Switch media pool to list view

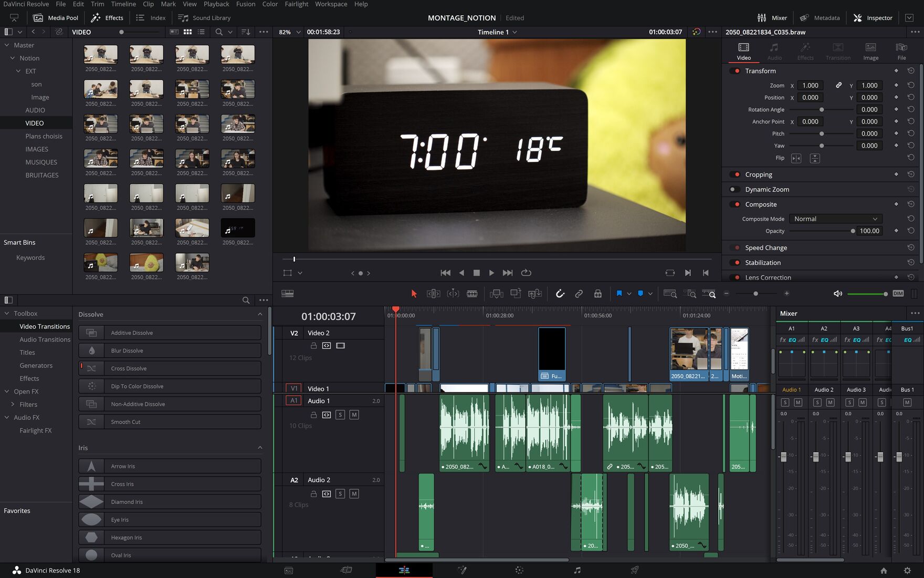201,32
